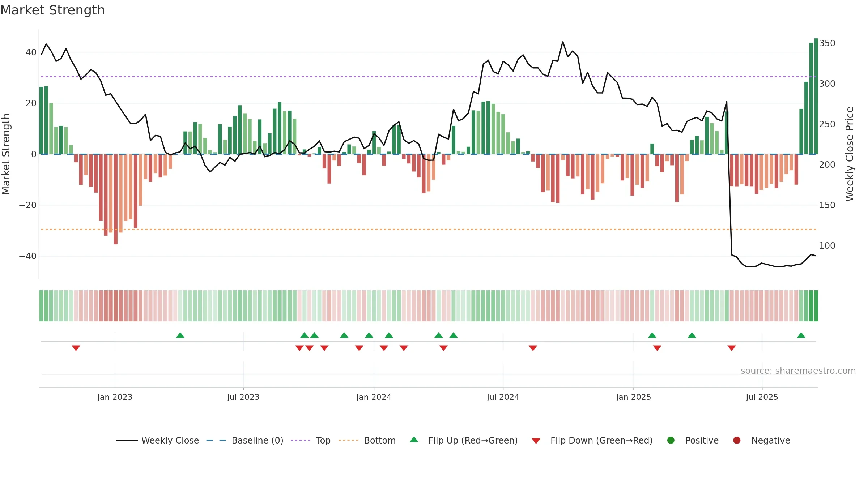Click the last green flip-up marker after Jul 2025
Screen dimensions: 868x488
click(x=801, y=335)
